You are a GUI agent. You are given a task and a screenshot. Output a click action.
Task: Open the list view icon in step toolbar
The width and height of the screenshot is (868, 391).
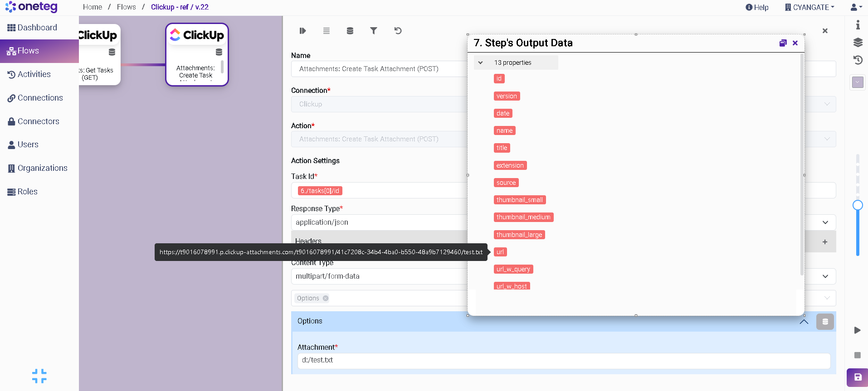coord(326,31)
